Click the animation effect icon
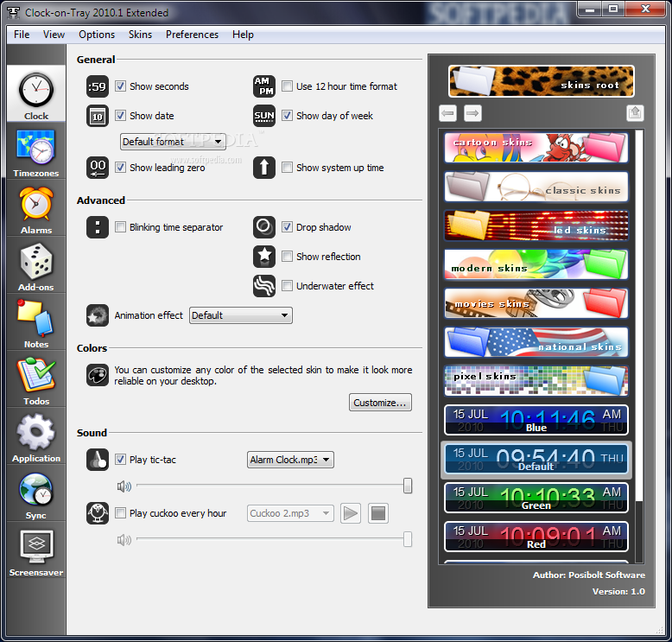This screenshot has width=672, height=642. tap(98, 315)
